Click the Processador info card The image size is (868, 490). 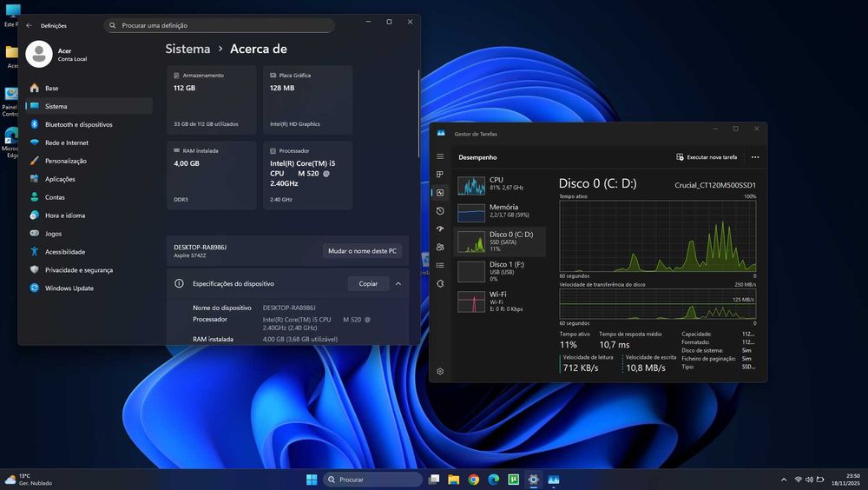pyautogui.click(x=308, y=175)
